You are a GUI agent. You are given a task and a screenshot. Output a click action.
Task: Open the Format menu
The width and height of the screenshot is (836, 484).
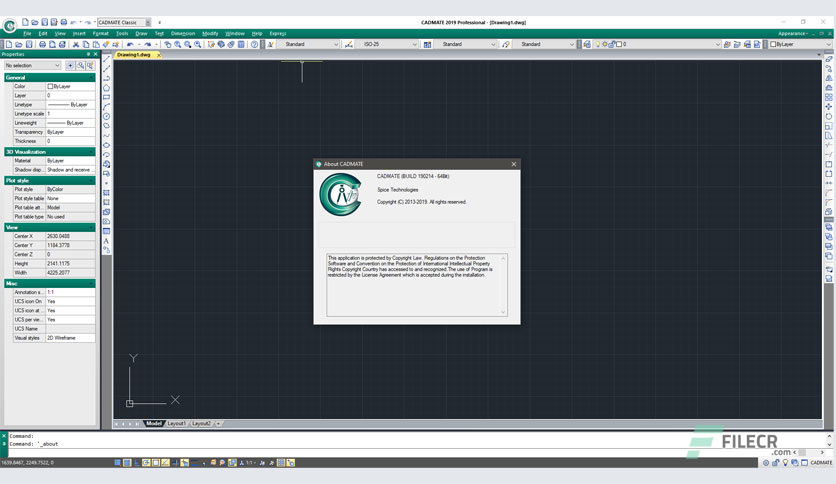(101, 34)
